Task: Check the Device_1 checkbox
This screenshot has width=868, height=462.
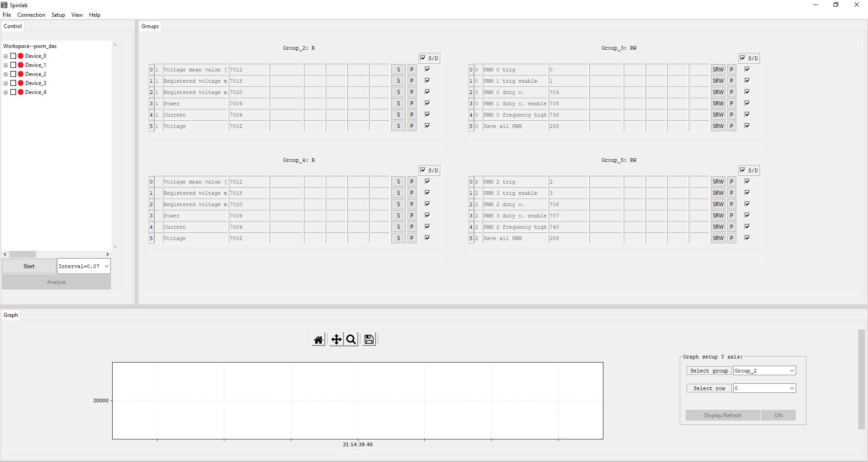Action: coord(14,65)
